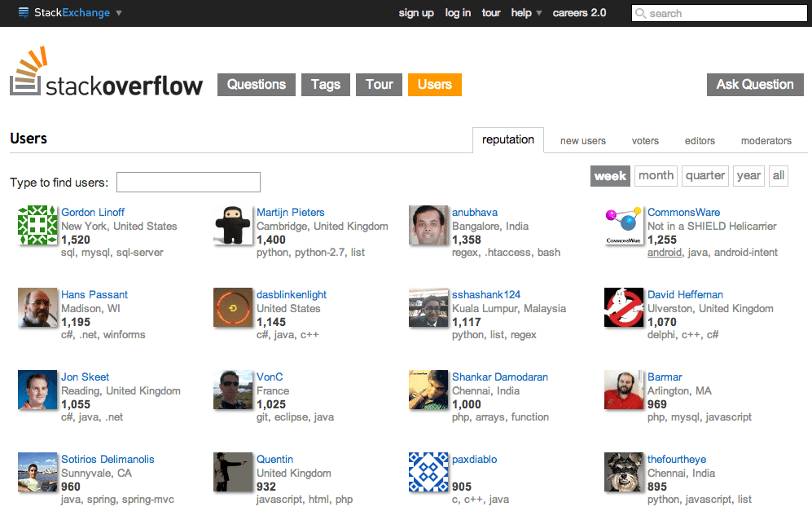Click the search magnifier icon
The image size is (812, 520).
641,13
